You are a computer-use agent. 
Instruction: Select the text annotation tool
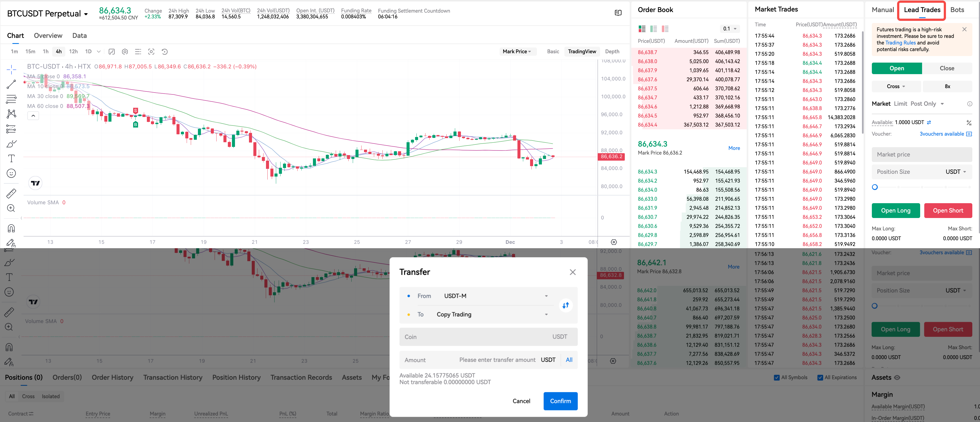[x=12, y=158]
